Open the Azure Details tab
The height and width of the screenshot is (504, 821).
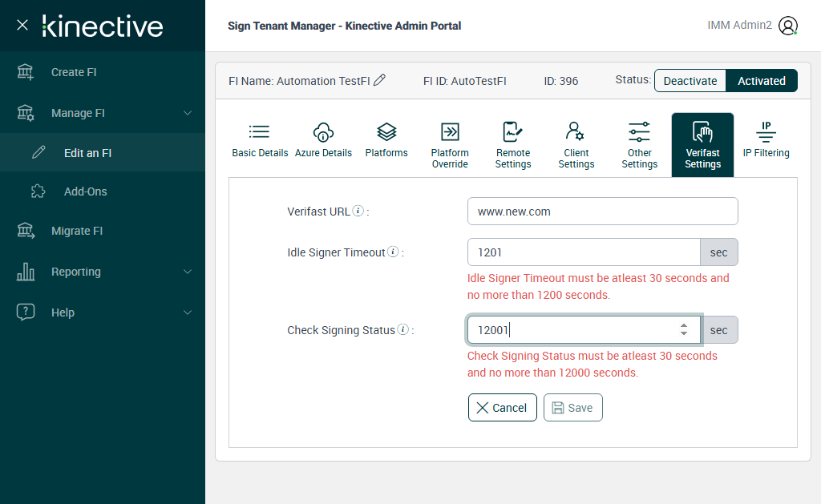click(323, 141)
